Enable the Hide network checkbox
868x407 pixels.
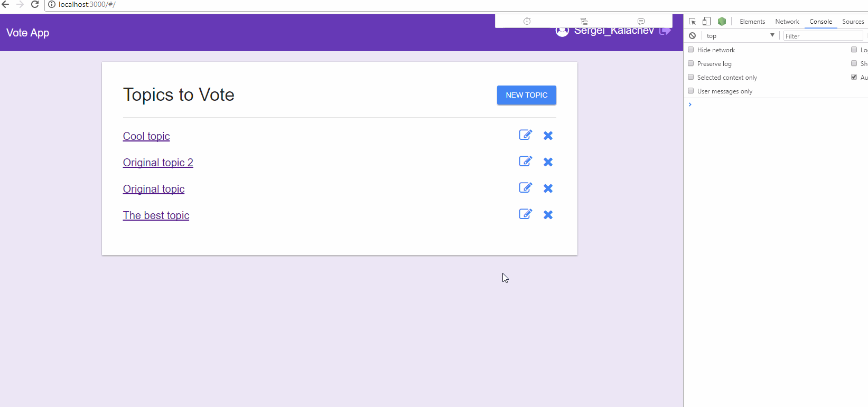690,50
